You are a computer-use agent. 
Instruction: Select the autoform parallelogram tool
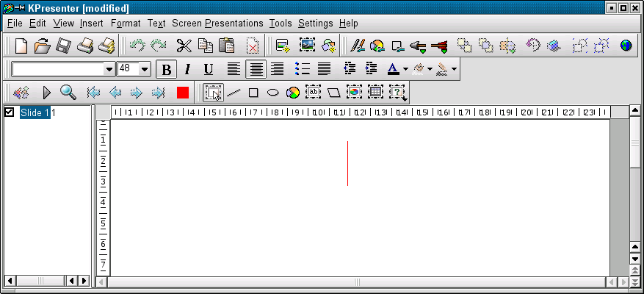coord(334,93)
